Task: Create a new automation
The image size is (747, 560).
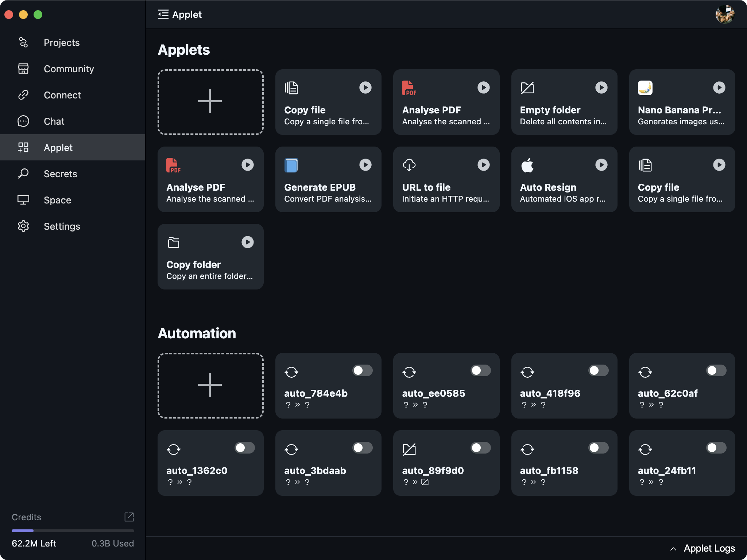Action: [210, 385]
